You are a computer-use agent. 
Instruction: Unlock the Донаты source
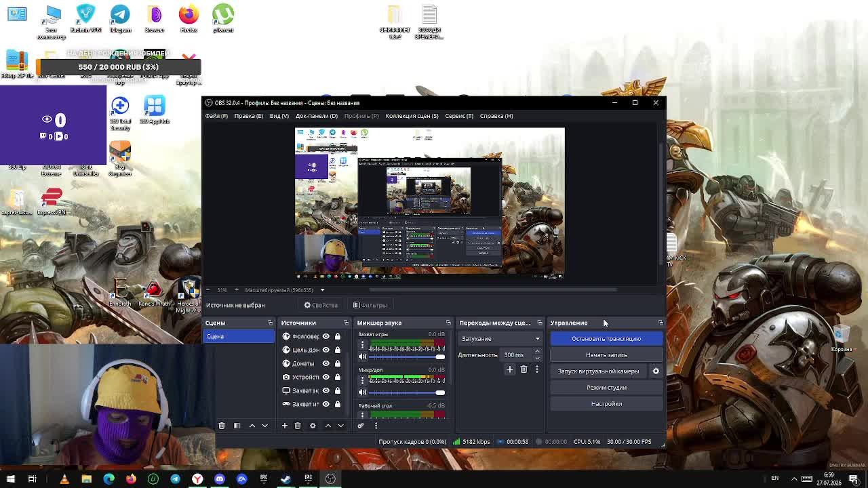click(337, 363)
